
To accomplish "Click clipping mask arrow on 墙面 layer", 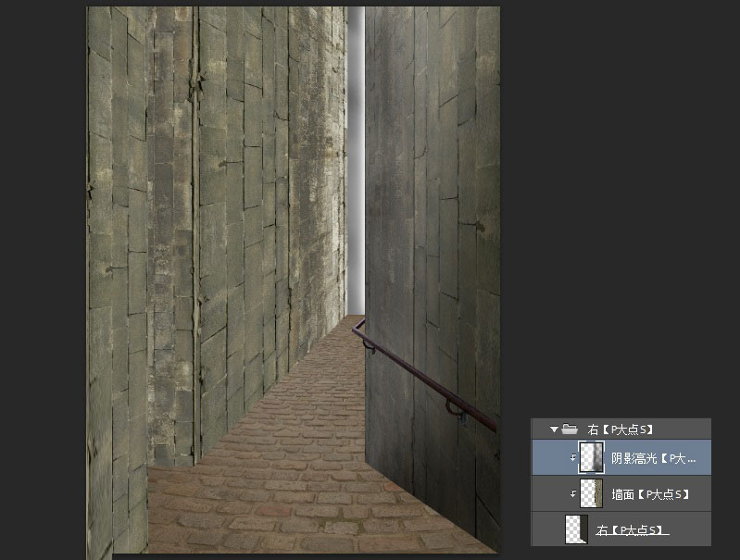I will pos(573,494).
